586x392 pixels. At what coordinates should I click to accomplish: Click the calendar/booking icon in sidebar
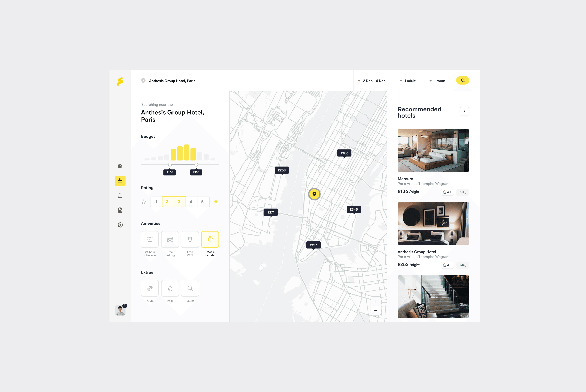click(x=120, y=181)
